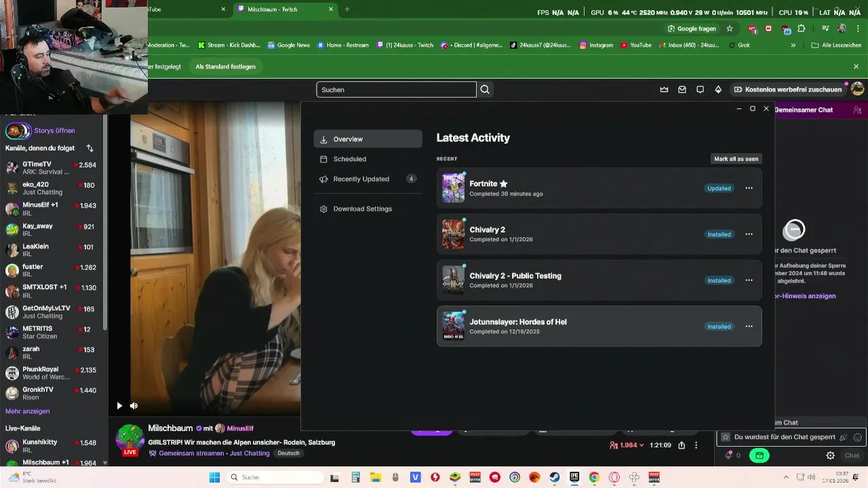Image resolution: width=868 pixels, height=488 pixels.
Task: Click the Mark all as seen button
Action: click(736, 159)
